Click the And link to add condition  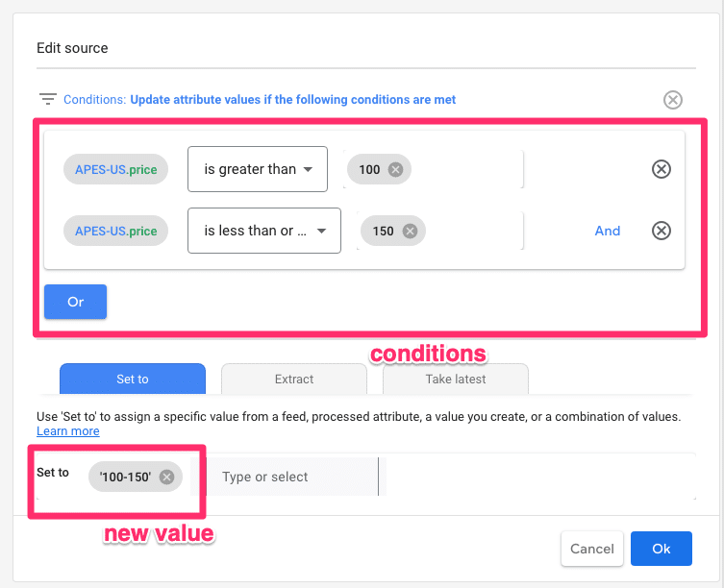coord(608,231)
